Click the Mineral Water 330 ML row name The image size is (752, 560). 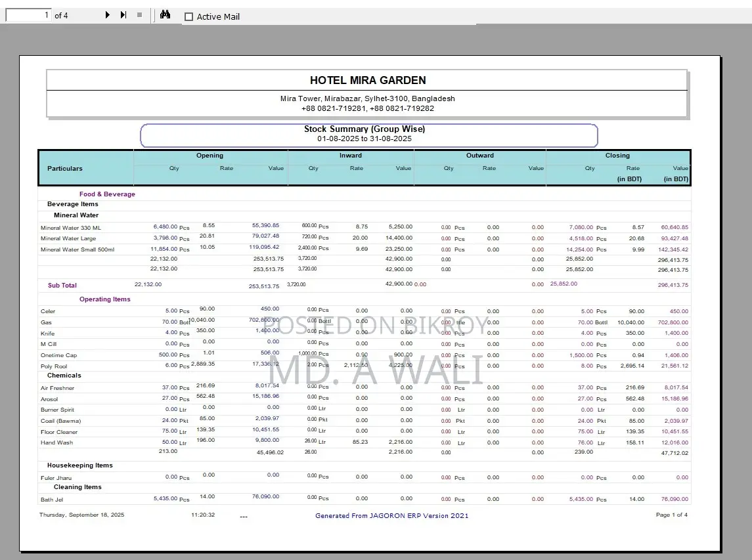[71, 228]
